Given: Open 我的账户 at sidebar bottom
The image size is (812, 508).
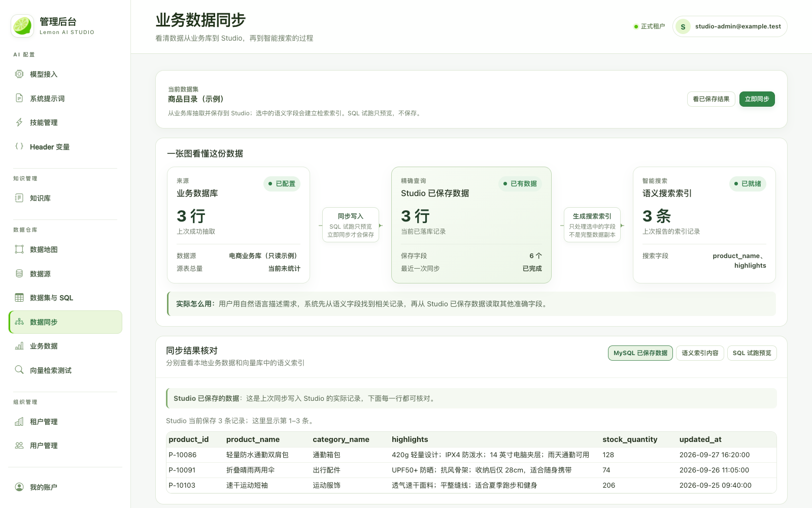Looking at the screenshot, I should tap(65, 487).
